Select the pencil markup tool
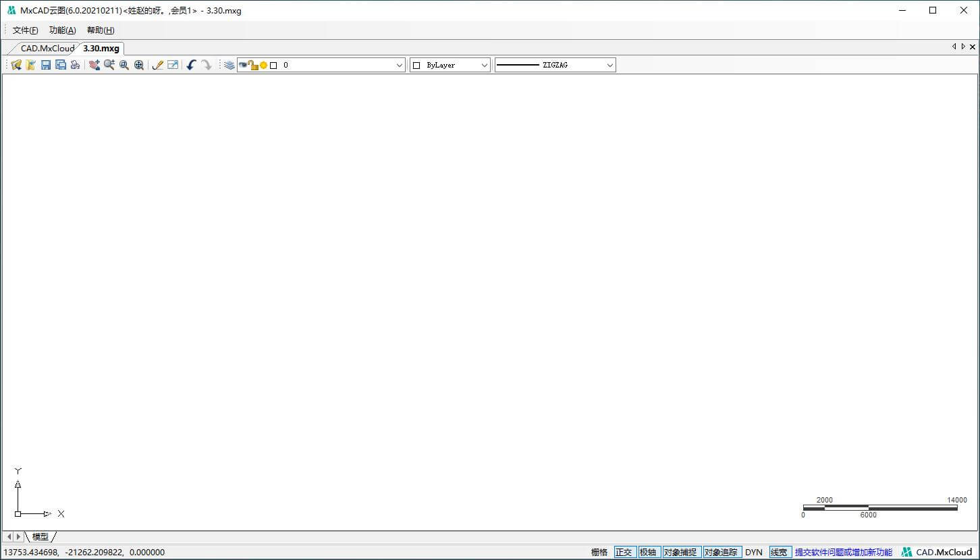The width and height of the screenshot is (980, 560). pyautogui.click(x=158, y=65)
